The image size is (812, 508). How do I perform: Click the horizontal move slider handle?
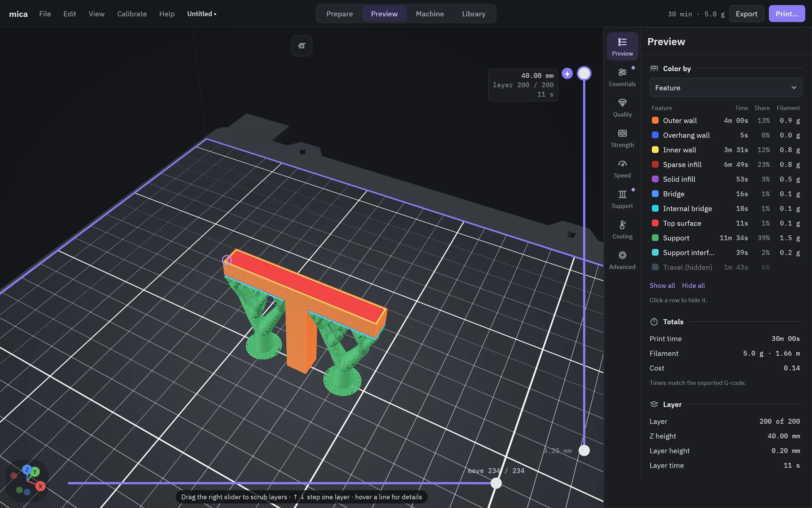tap(496, 483)
